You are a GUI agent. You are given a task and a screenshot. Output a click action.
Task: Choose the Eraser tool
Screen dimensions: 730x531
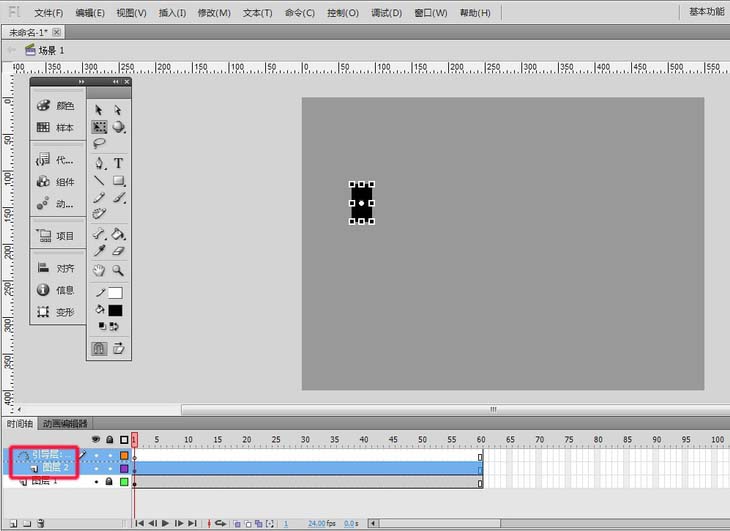(119, 251)
